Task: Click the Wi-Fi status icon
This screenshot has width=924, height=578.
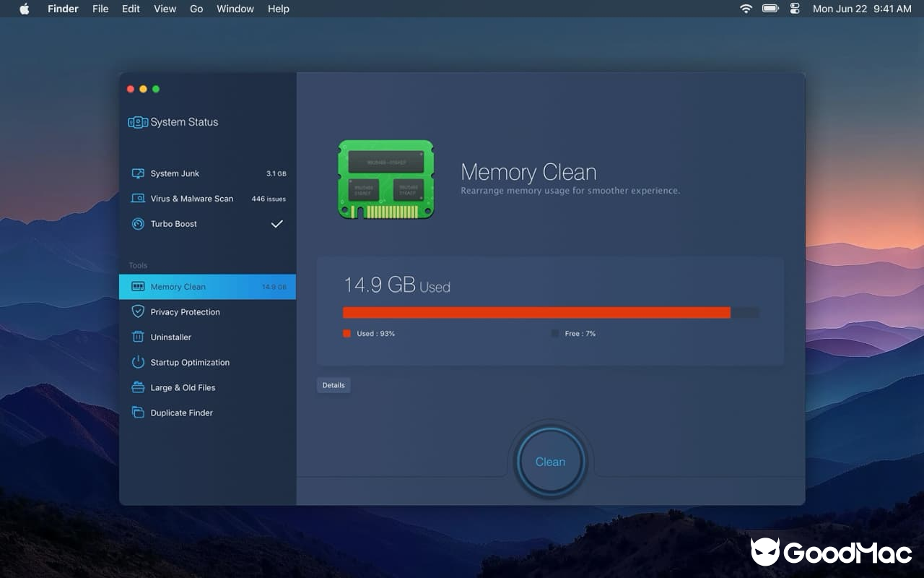Action: [746, 9]
